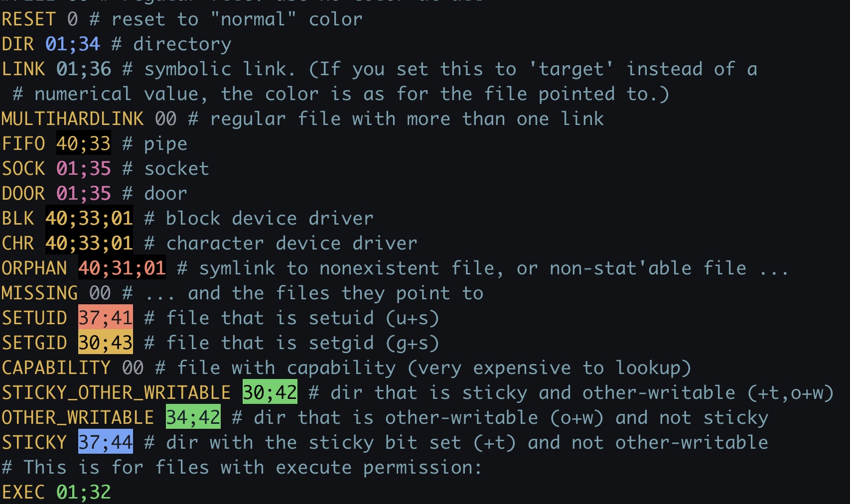Click the green EXEC code 01;32

coord(83,492)
